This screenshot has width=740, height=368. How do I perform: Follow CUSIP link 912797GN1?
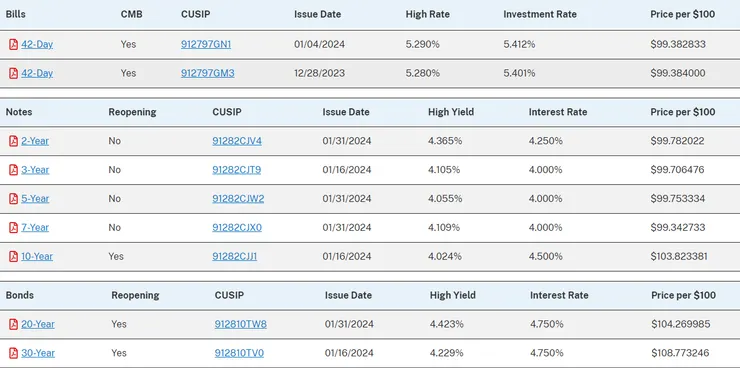tap(206, 44)
